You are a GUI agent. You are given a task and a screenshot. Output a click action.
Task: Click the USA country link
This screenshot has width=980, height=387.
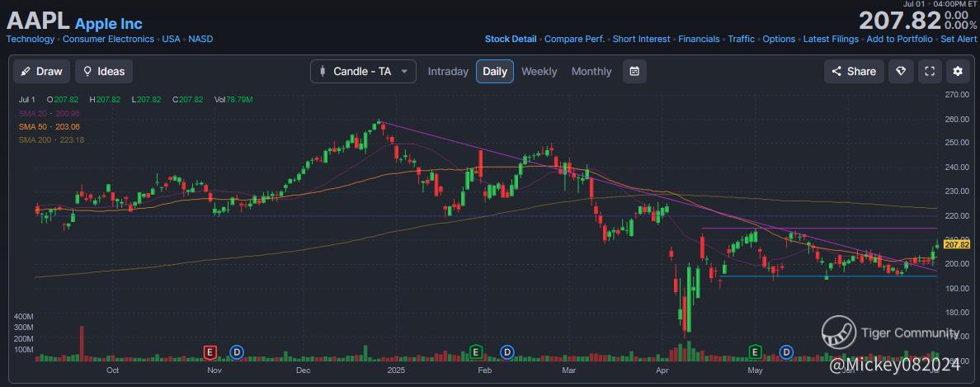click(x=172, y=39)
